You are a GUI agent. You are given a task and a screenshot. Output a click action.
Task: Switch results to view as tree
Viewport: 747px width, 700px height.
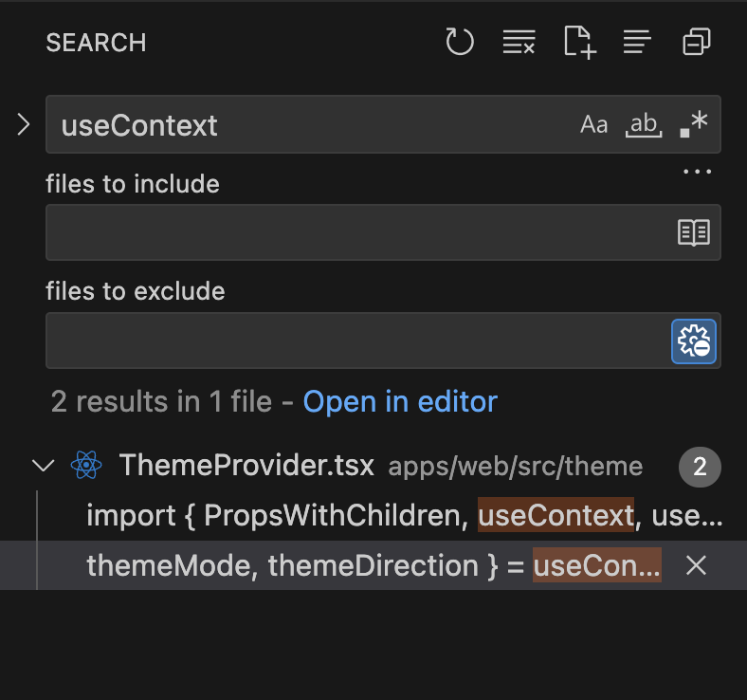pyautogui.click(x=637, y=42)
